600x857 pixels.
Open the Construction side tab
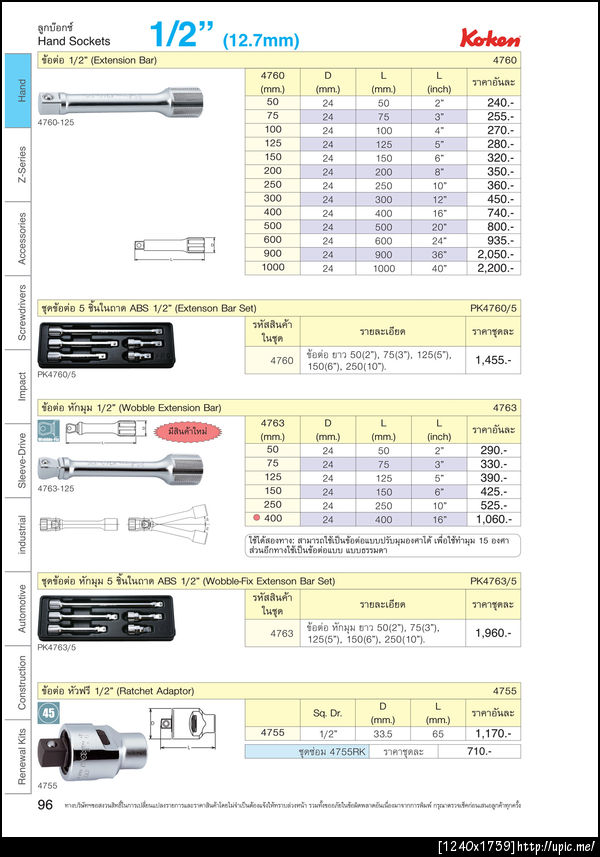18,683
